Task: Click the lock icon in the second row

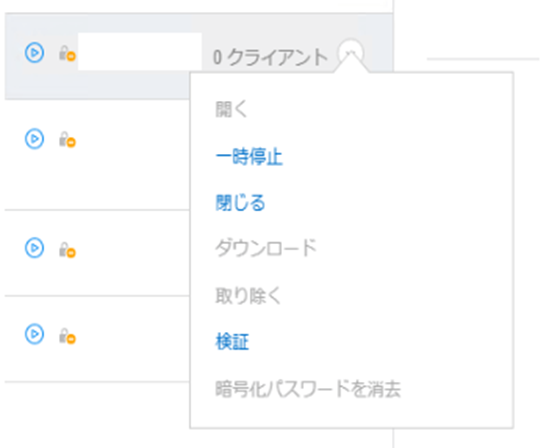Action: pyautogui.click(x=67, y=139)
